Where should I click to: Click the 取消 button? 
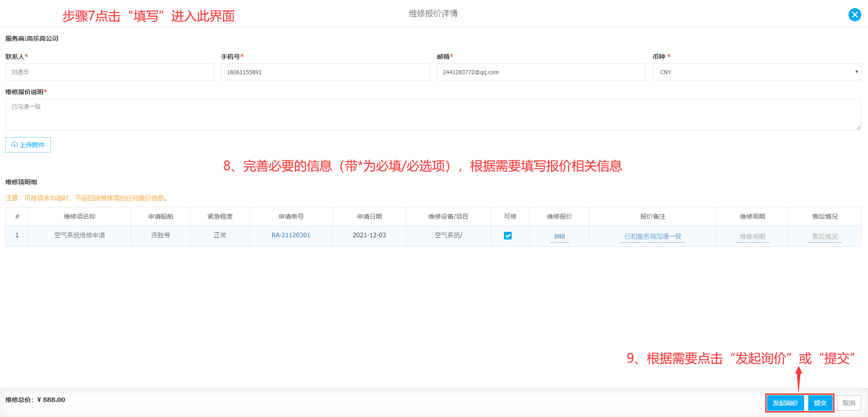point(849,403)
